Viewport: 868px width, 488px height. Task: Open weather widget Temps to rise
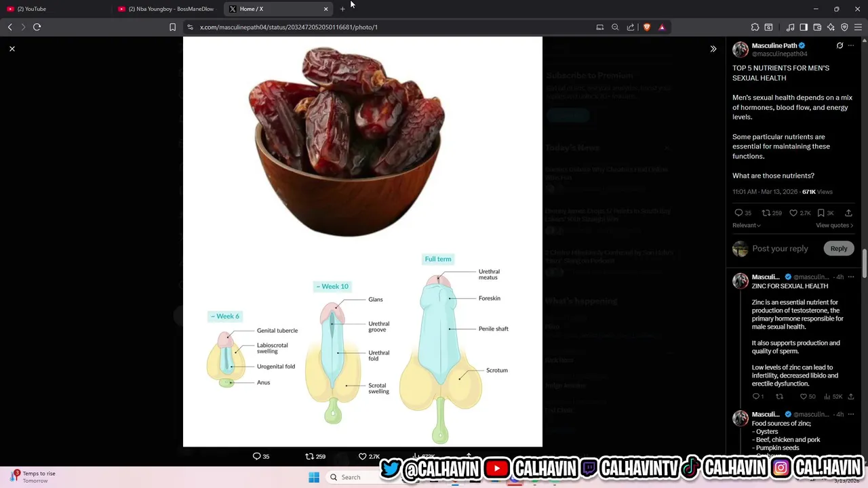pyautogui.click(x=33, y=477)
